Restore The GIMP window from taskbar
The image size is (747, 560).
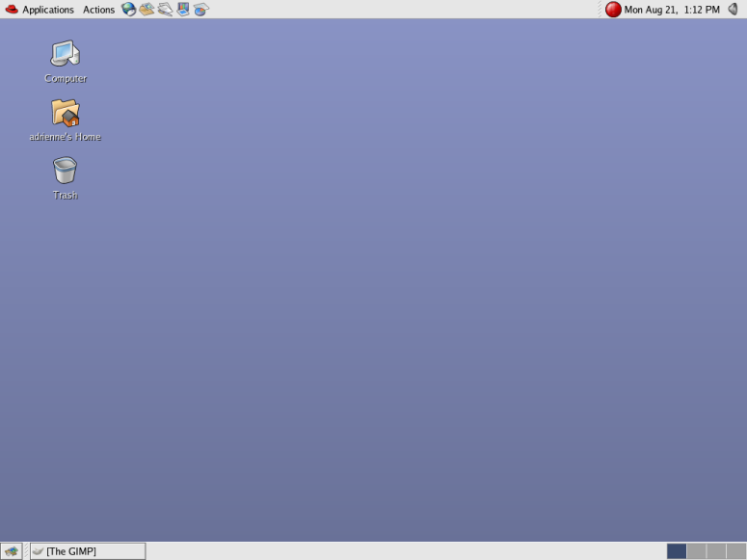[x=88, y=551]
